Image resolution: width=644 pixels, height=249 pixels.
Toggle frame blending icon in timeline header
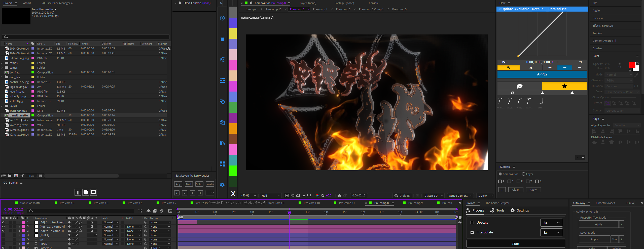[155, 211]
